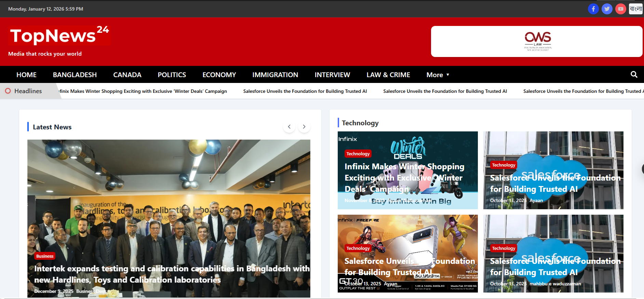The height and width of the screenshot is (299, 644).
Task: Open the CWS Law advertisement banner
Action: coord(537,41)
